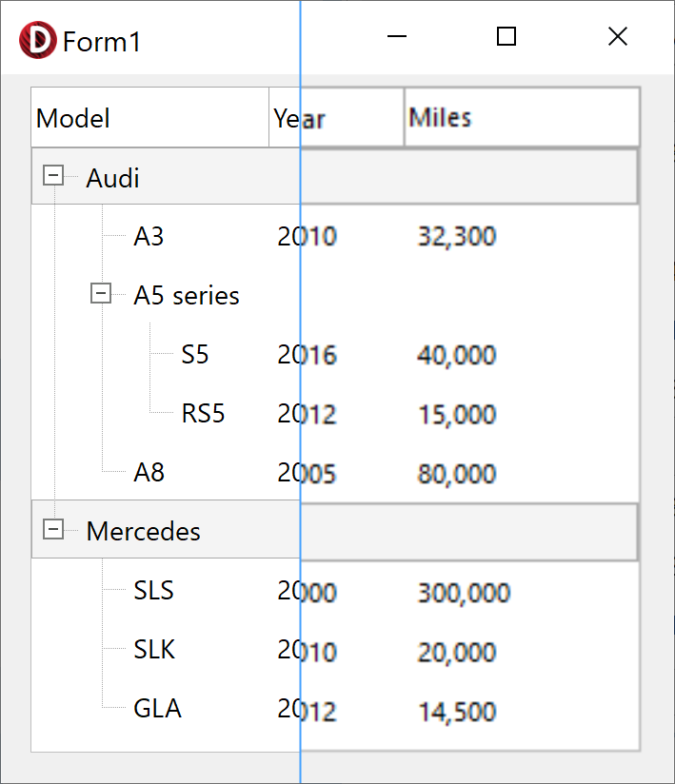Click year 2000 in SLS row

pyautogui.click(x=308, y=592)
